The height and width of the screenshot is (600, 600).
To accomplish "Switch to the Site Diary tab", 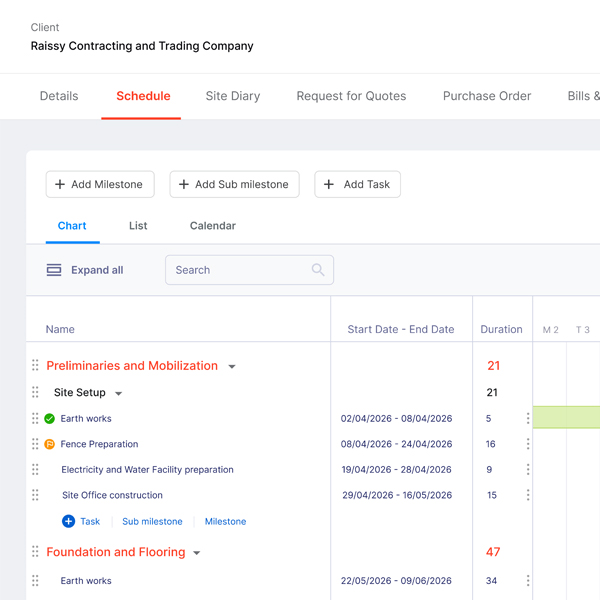I will [232, 96].
